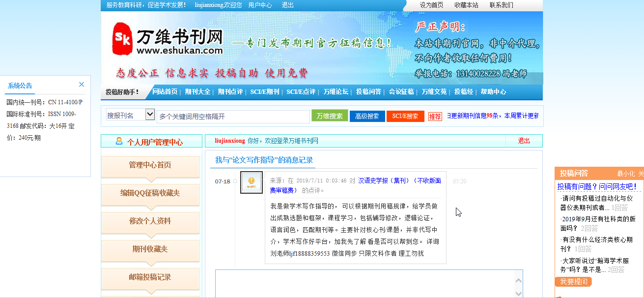Click the red 推荐 badge
644x298 pixels.
tap(435, 117)
